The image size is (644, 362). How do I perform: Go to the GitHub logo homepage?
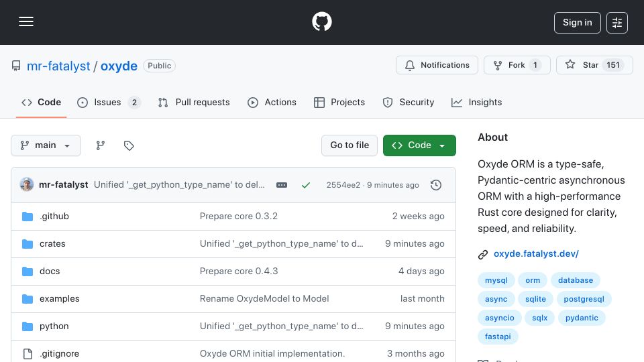click(321, 21)
